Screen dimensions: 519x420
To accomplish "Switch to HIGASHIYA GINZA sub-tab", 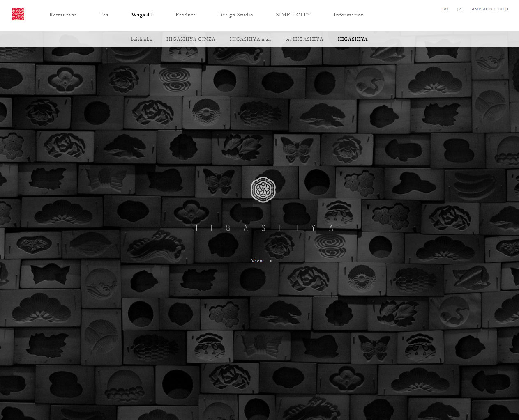I will click(191, 39).
